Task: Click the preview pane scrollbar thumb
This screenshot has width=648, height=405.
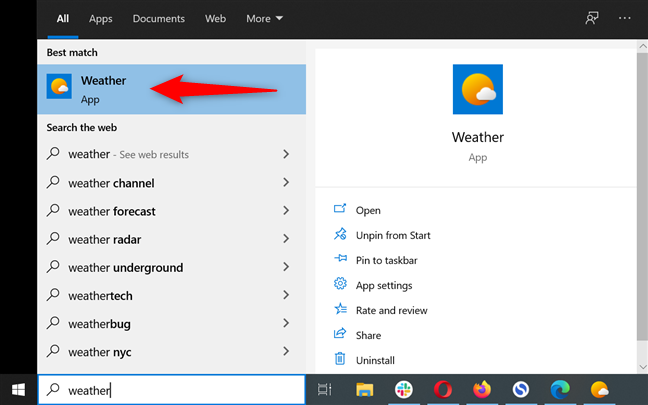Action: pos(643,196)
